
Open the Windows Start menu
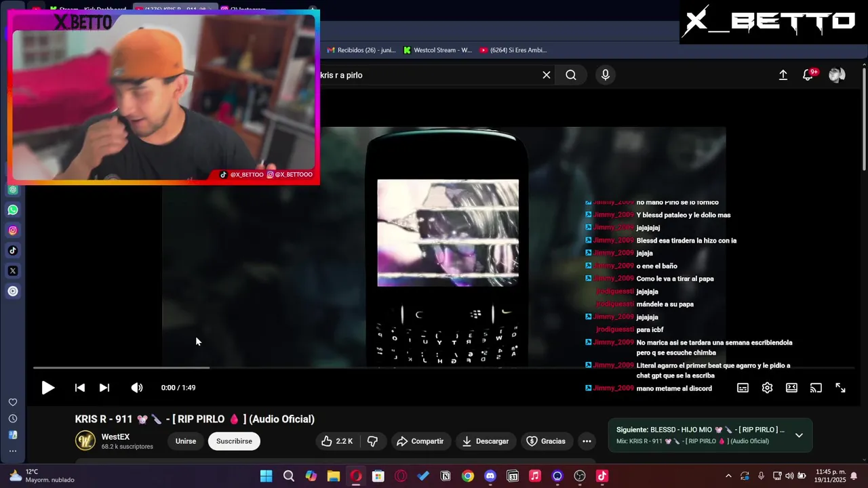click(x=267, y=476)
